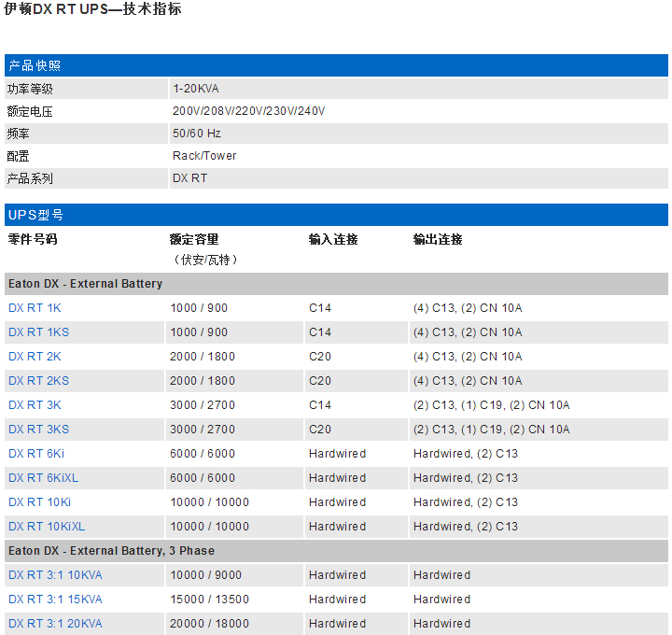Go to the DX RT 10Ki link

pos(39,502)
